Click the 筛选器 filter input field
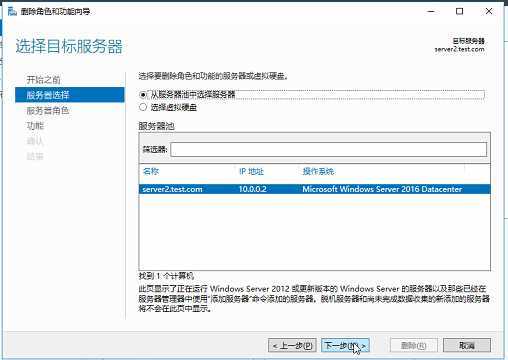 pos(329,149)
